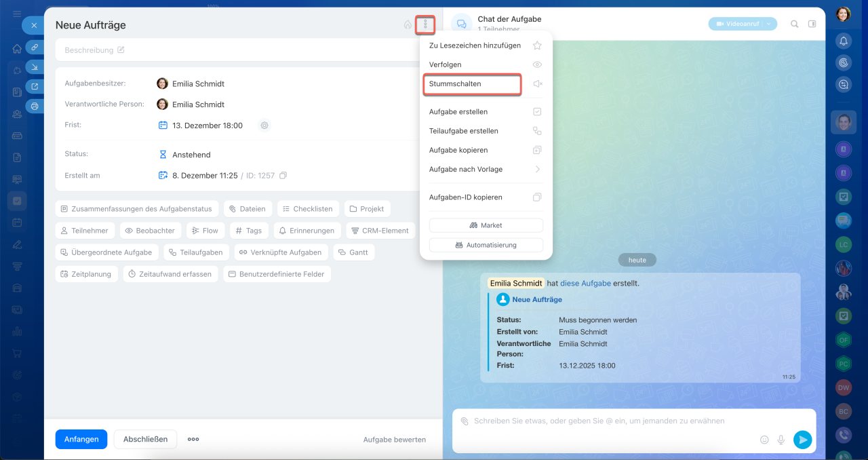The image size is (868, 460).
Task: Click the swap-arrows chat icon in right sidebar
Action: point(844,85)
